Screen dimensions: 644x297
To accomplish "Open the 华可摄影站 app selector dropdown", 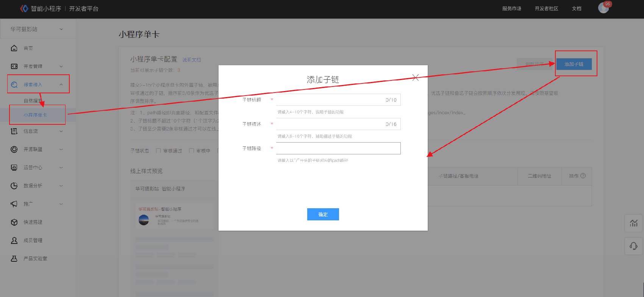I will click(x=37, y=29).
